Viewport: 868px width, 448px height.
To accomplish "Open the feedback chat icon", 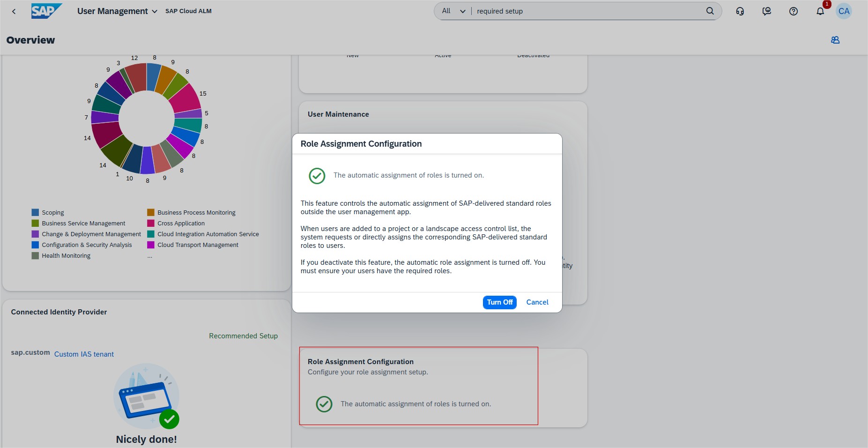I will tap(767, 11).
